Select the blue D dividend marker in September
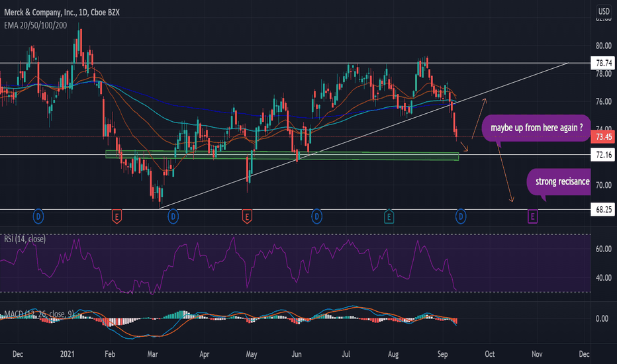The image size is (617, 364). click(x=461, y=216)
